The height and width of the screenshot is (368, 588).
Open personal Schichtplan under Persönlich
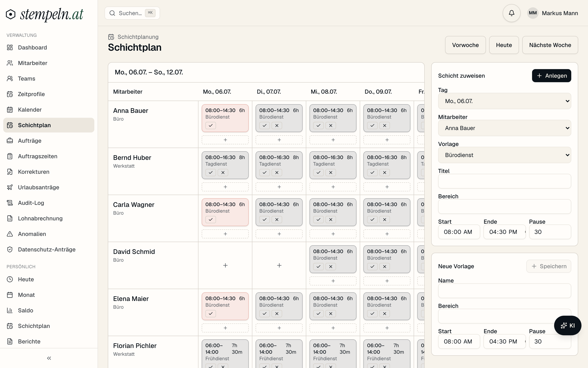click(49, 326)
